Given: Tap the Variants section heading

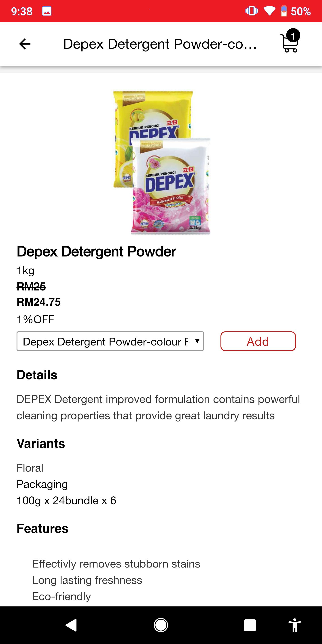Looking at the screenshot, I should [x=41, y=443].
